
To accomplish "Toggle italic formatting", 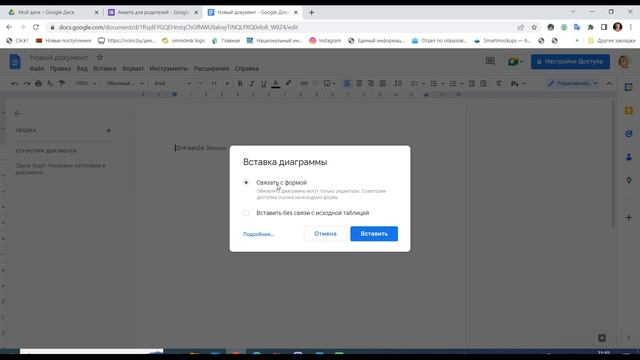I will click(252, 84).
